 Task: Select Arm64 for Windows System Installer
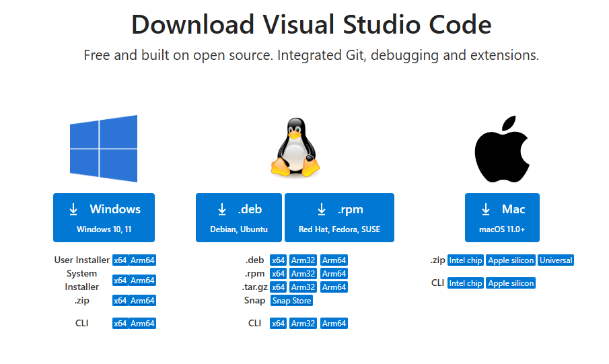[x=143, y=281]
